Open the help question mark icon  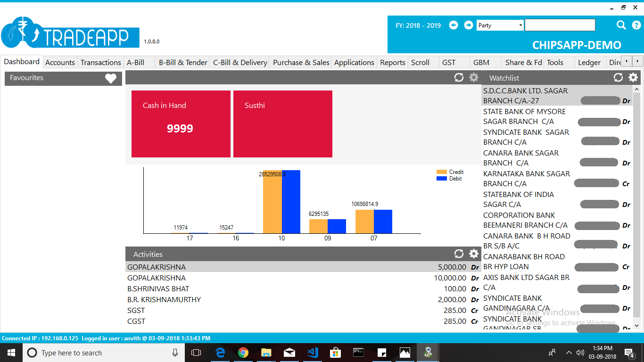[x=636, y=25]
